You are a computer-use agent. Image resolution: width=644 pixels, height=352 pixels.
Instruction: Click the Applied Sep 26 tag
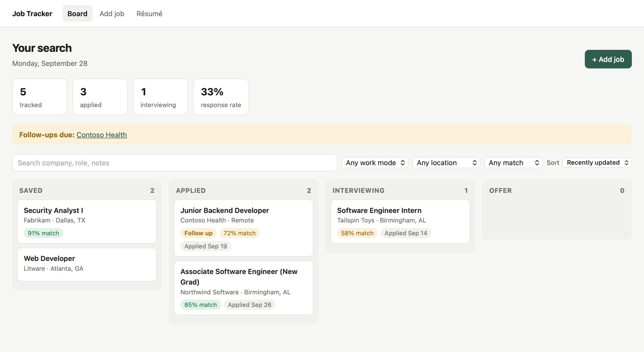[250, 305]
